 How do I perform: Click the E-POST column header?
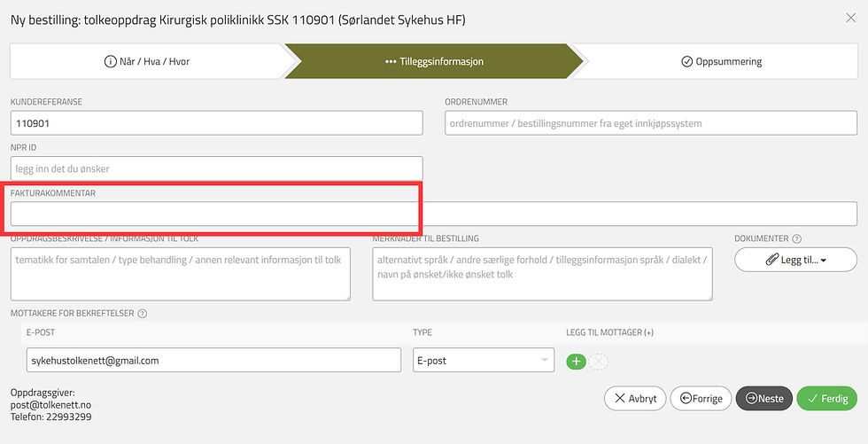(x=41, y=332)
